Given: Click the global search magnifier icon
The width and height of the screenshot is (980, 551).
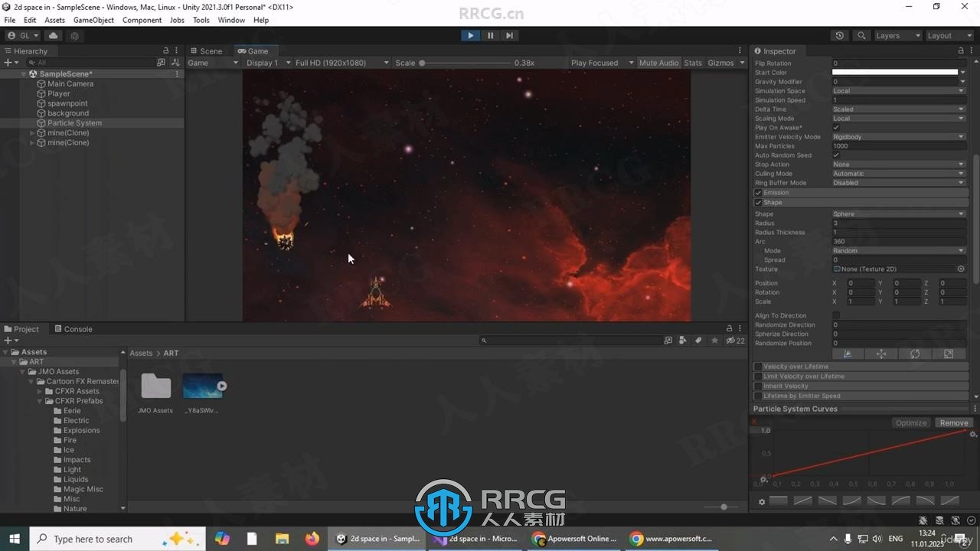Looking at the screenshot, I should [862, 35].
